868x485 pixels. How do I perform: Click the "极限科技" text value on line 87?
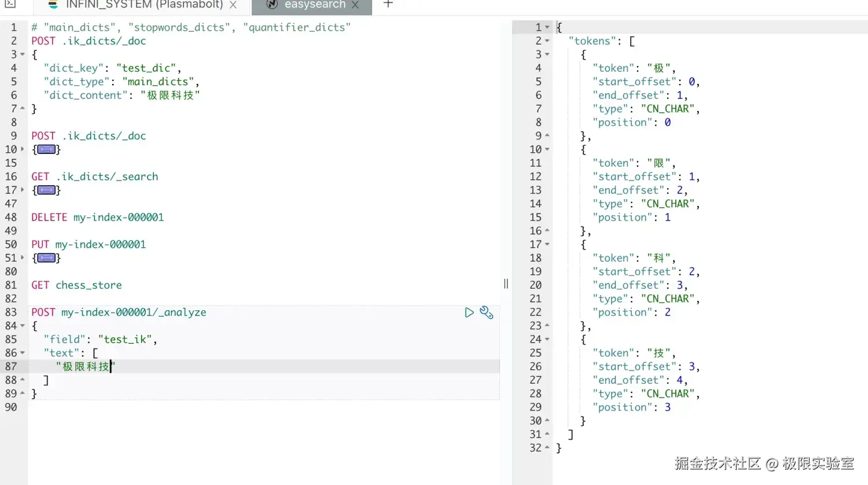86,367
